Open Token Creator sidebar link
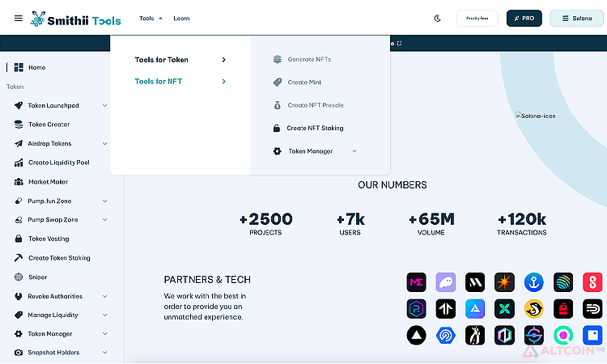The height and width of the screenshot is (364, 607). [x=49, y=125]
